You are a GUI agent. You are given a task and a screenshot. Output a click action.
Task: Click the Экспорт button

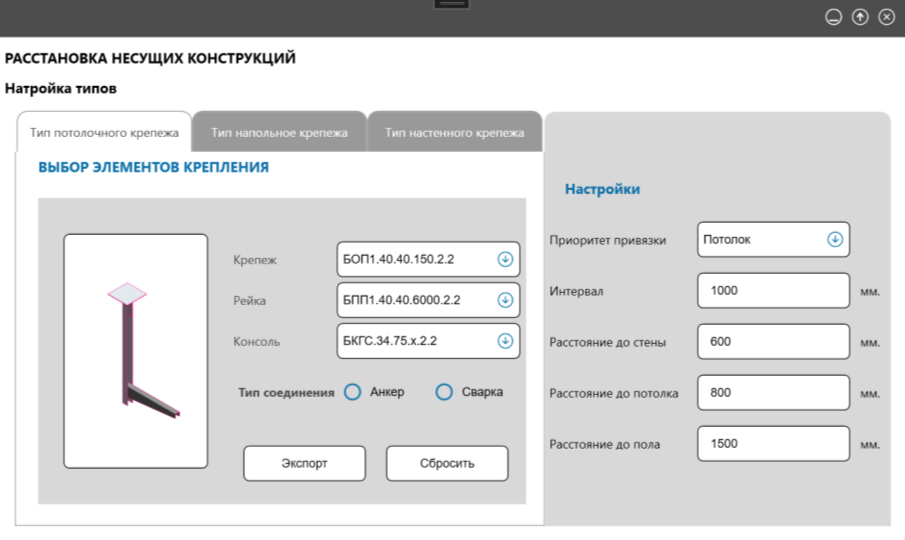(x=304, y=463)
